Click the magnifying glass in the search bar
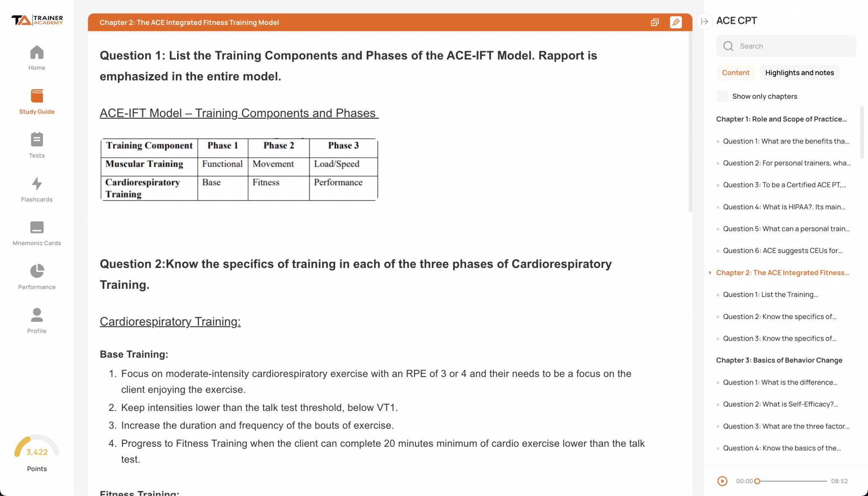This screenshot has height=496, width=868. coord(728,46)
